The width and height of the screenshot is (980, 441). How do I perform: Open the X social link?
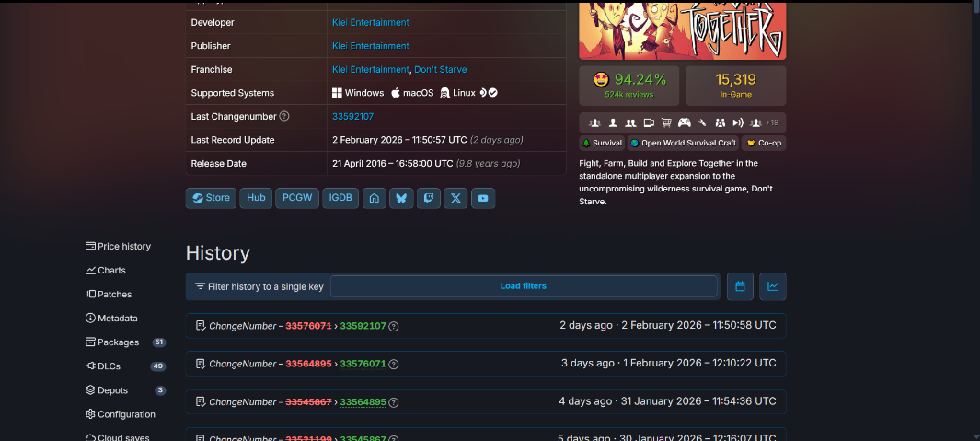(455, 198)
